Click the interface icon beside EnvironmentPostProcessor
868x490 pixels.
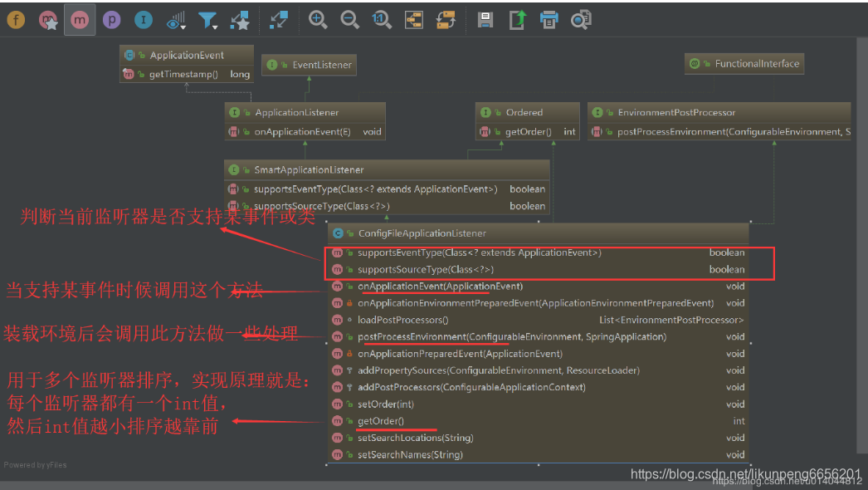coord(597,112)
